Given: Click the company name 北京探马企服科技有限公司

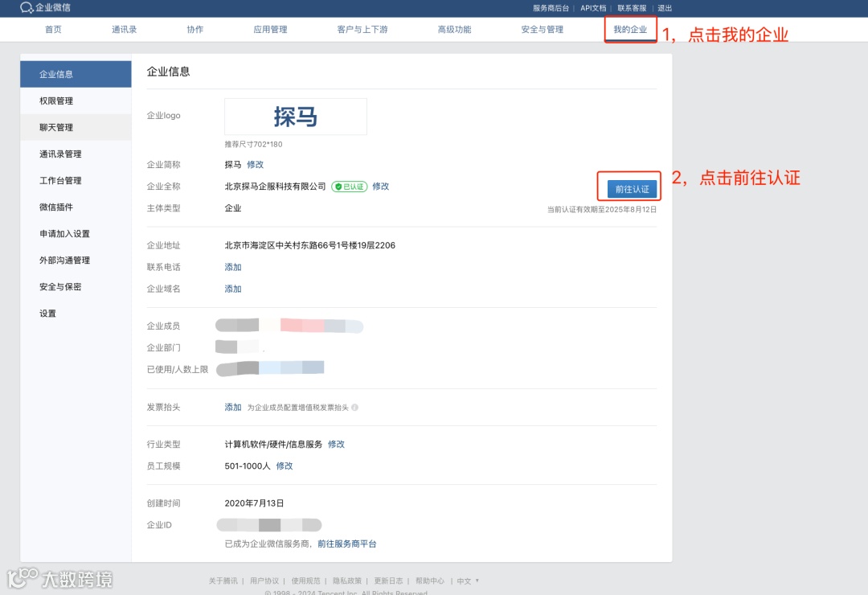Looking at the screenshot, I should (275, 187).
